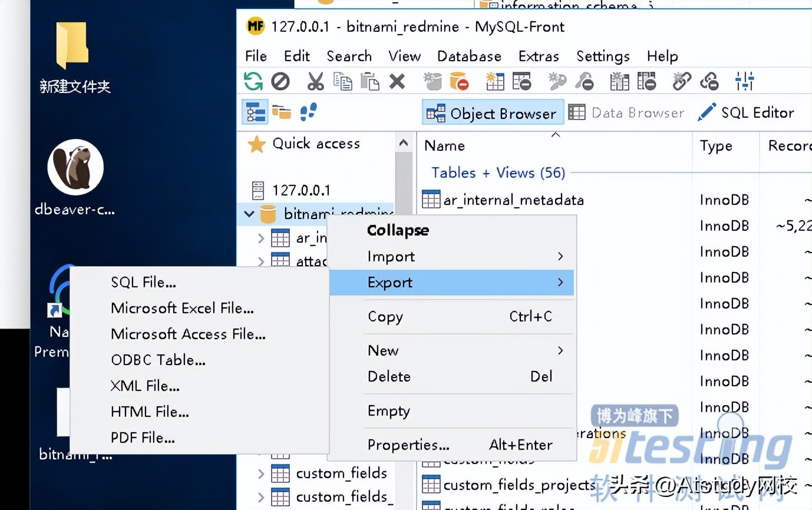Expand the custom_fields table node
This screenshot has width=812, height=510.
[261, 473]
